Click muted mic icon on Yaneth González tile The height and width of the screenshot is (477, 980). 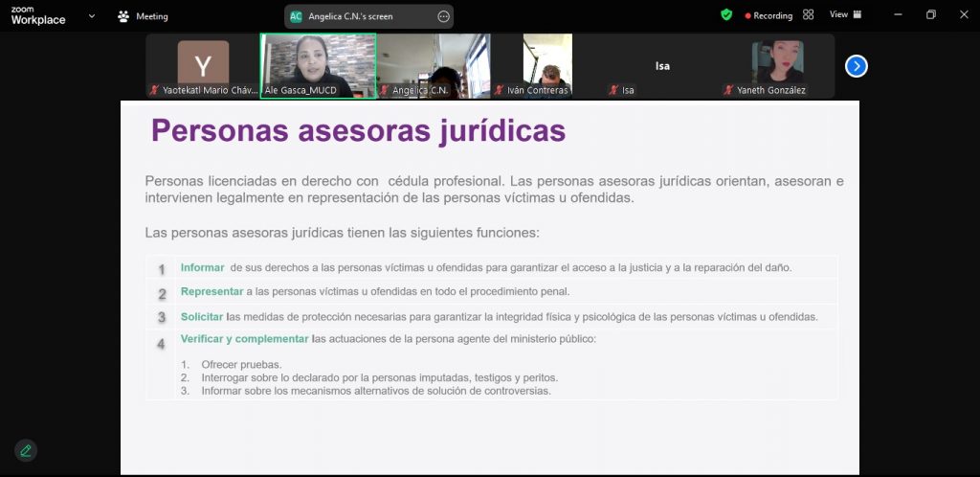click(728, 90)
